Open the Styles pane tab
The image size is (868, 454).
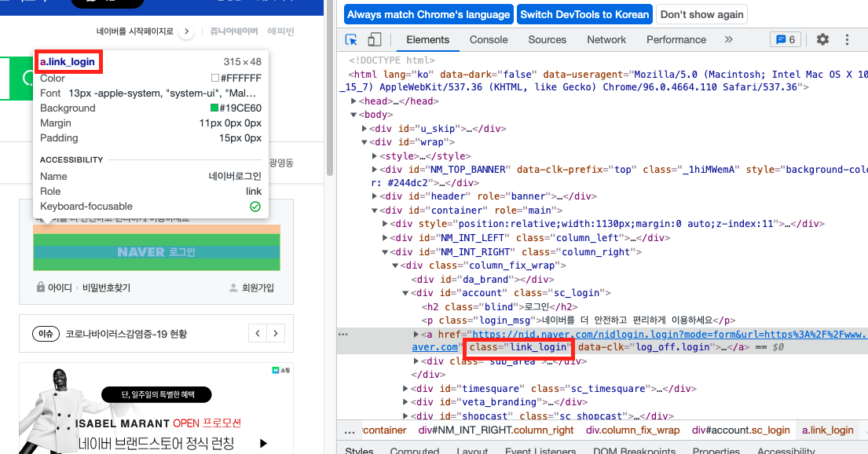[359, 450]
